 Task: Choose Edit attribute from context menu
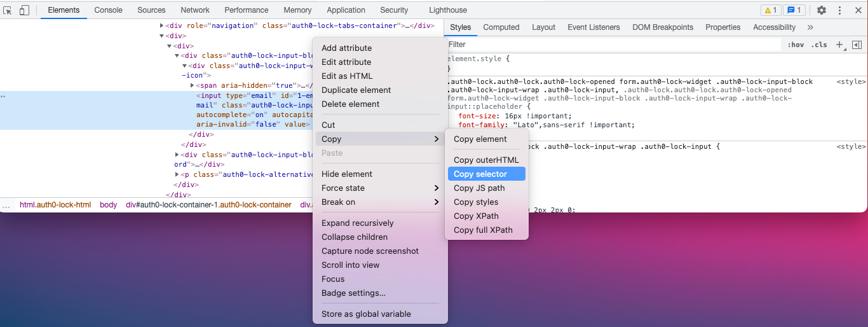(x=380, y=62)
